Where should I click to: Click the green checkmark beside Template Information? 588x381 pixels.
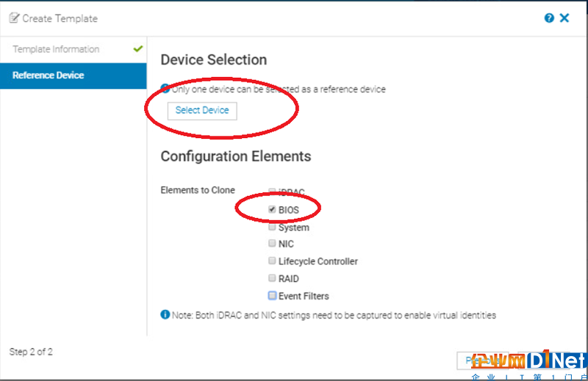click(x=138, y=48)
